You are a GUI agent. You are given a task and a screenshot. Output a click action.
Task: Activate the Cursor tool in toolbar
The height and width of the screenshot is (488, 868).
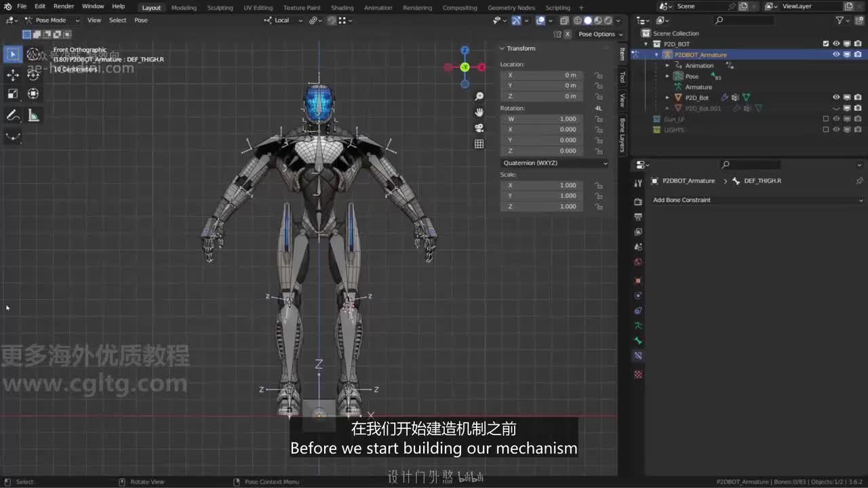(x=33, y=54)
